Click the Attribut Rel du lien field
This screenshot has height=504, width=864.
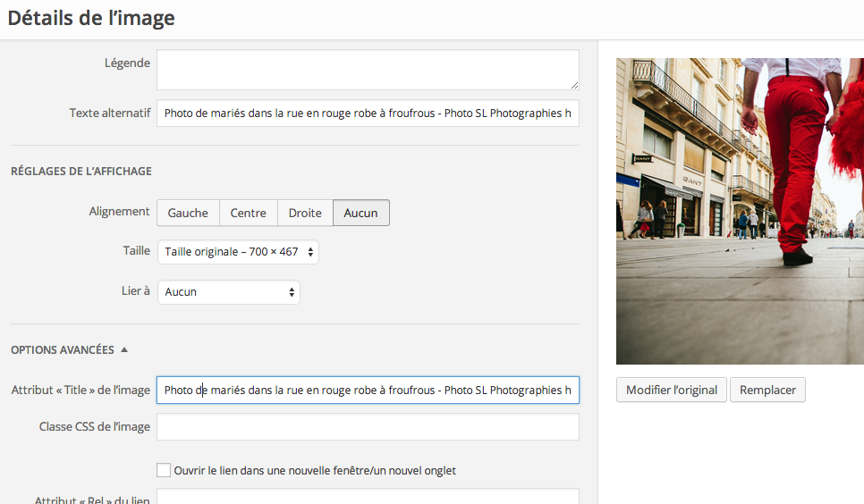point(368,496)
